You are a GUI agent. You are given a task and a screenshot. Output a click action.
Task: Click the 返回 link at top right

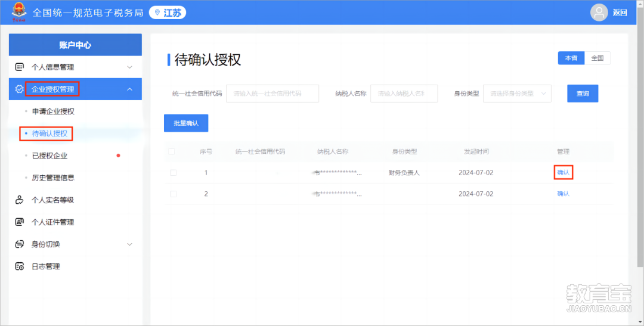(x=620, y=13)
